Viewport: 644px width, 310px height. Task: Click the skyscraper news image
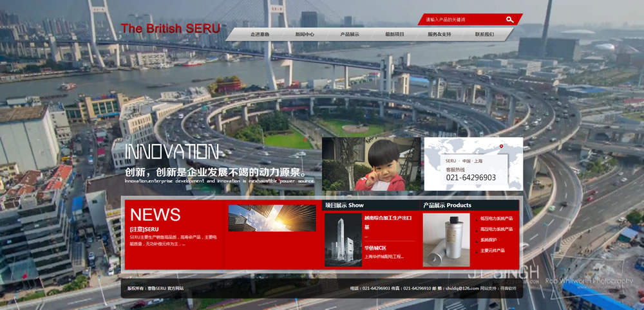point(272,218)
